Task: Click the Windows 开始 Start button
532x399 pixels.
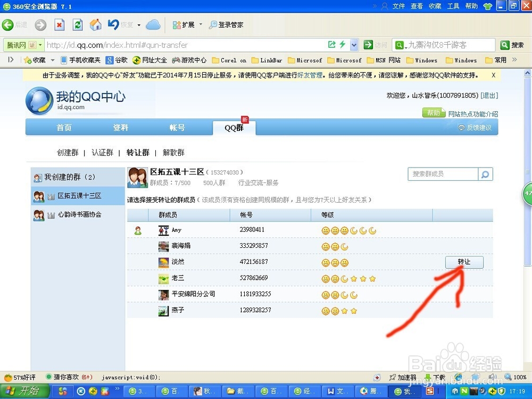Action: click(25, 392)
